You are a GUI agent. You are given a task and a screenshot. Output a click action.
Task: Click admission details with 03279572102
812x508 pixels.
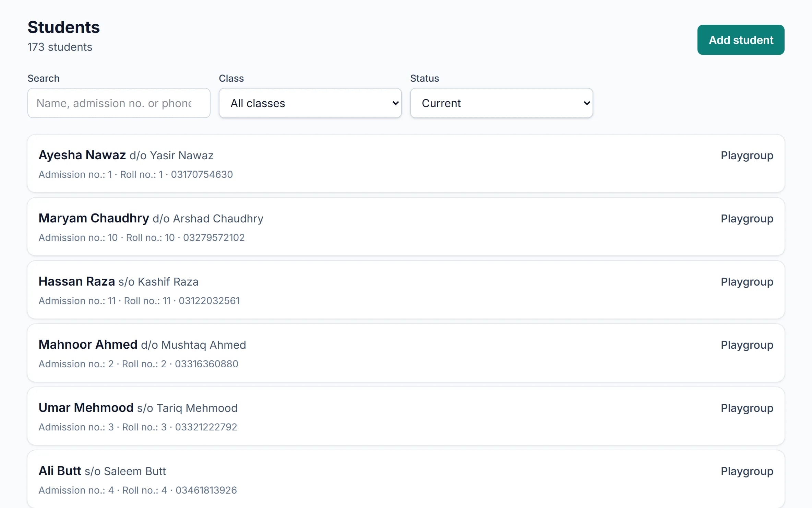(x=142, y=238)
